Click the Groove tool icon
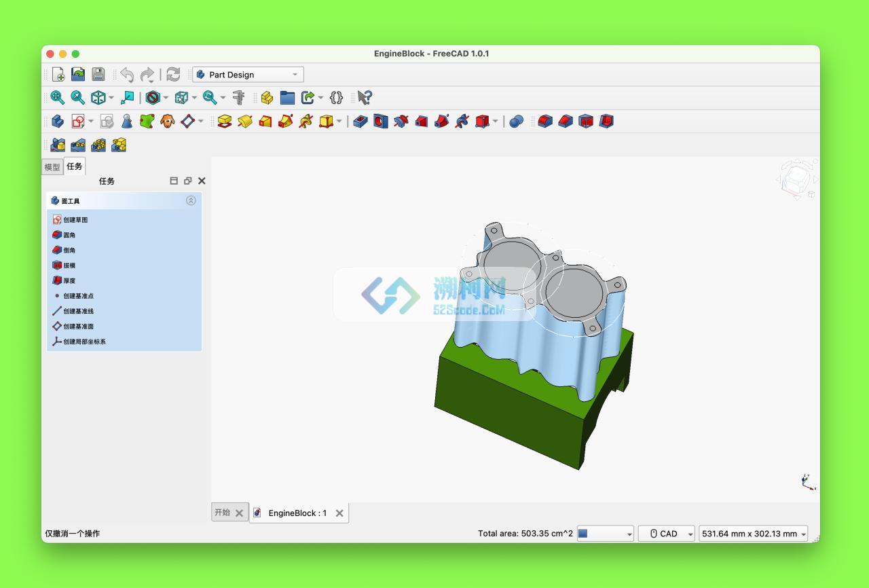Image resolution: width=869 pixels, height=588 pixels. click(401, 122)
